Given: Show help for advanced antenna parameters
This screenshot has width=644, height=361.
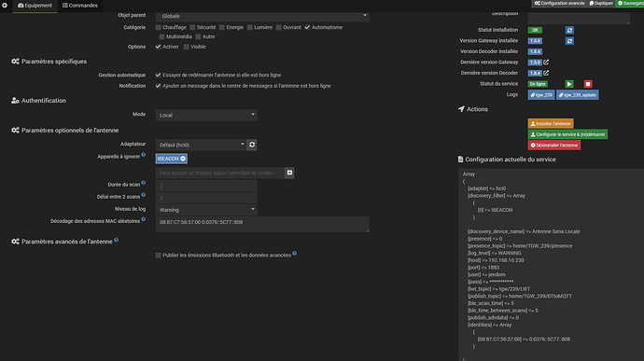Looking at the screenshot, I should point(117,240).
